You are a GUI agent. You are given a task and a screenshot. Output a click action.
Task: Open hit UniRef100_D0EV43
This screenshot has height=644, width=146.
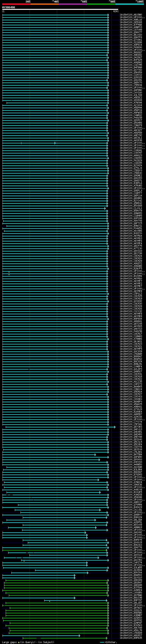(131, 462)
